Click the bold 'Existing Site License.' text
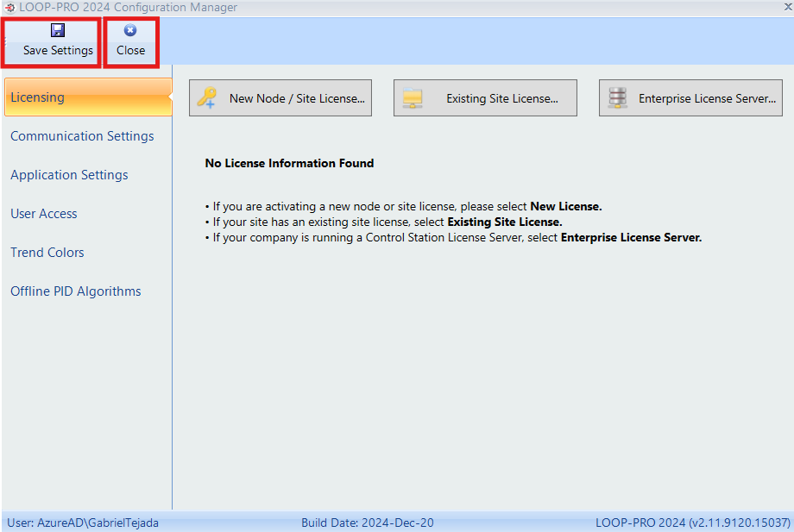The height and width of the screenshot is (532, 794). click(505, 222)
